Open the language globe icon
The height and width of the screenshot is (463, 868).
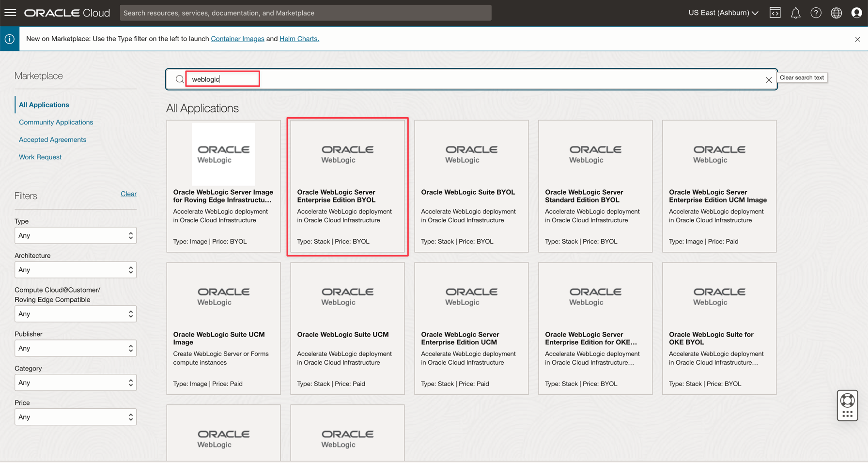[x=836, y=13]
